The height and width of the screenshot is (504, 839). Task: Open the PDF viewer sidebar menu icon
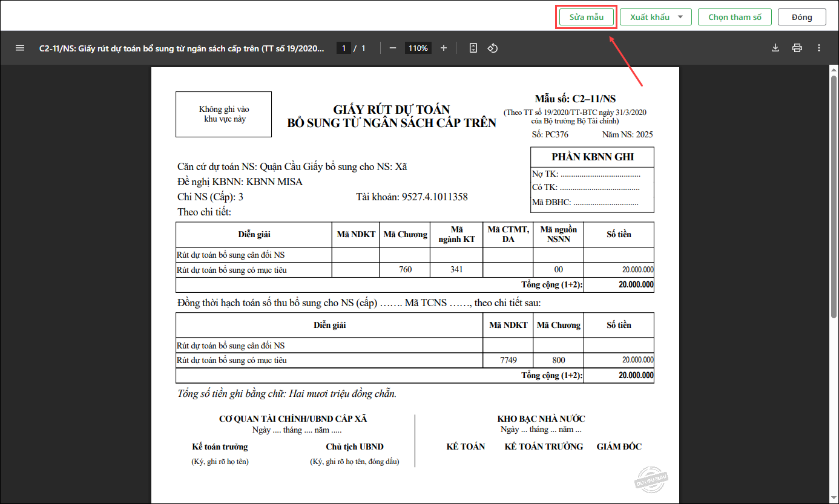pyautogui.click(x=20, y=48)
